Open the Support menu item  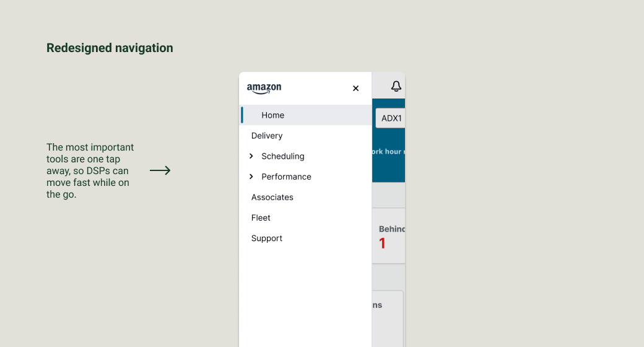click(267, 238)
